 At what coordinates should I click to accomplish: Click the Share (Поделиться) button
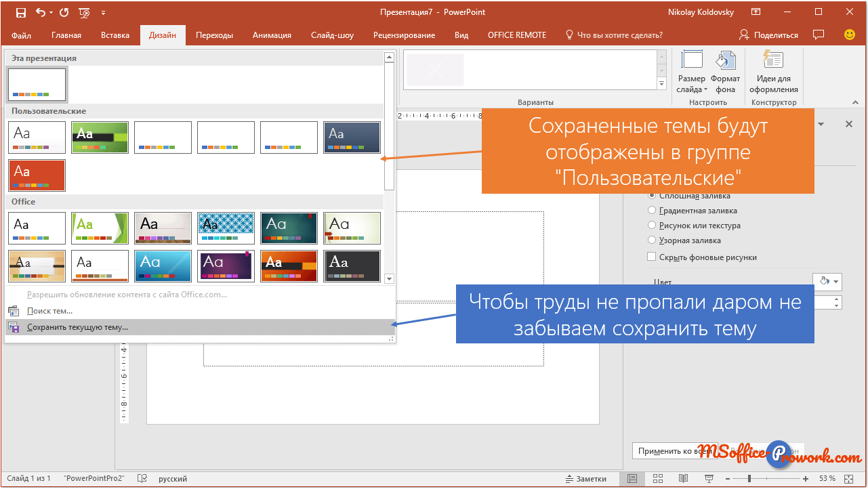(x=768, y=35)
